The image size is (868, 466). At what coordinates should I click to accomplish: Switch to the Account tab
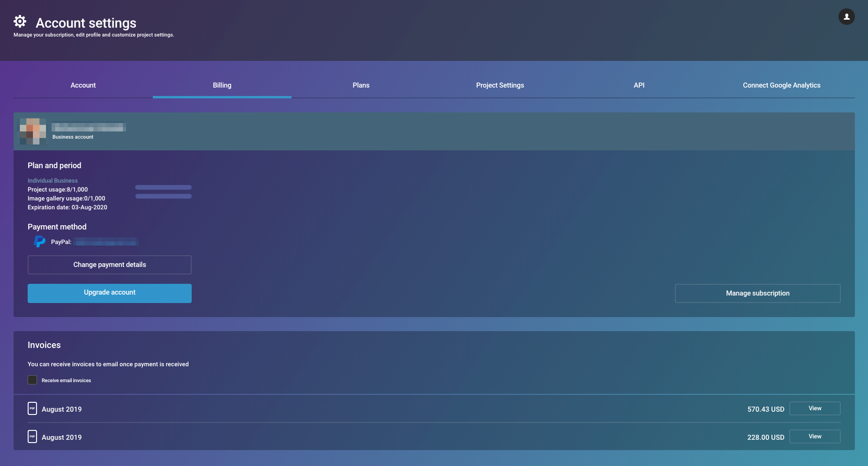pyautogui.click(x=83, y=85)
